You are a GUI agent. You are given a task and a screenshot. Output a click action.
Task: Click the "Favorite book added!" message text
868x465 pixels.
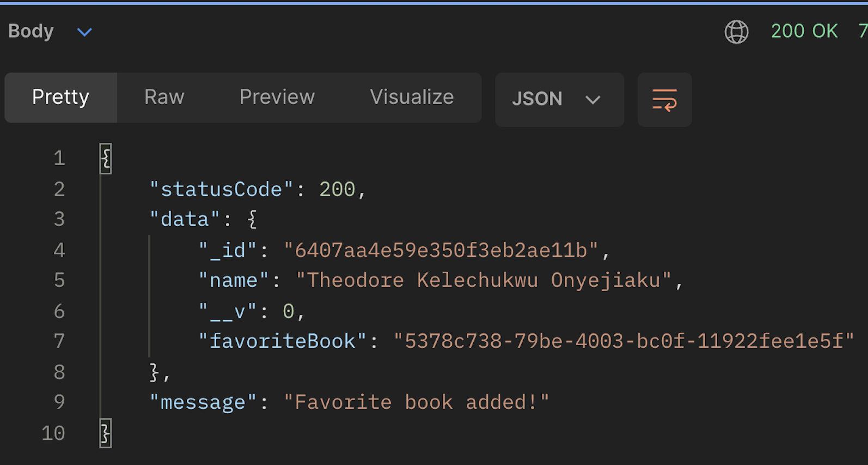pos(416,402)
